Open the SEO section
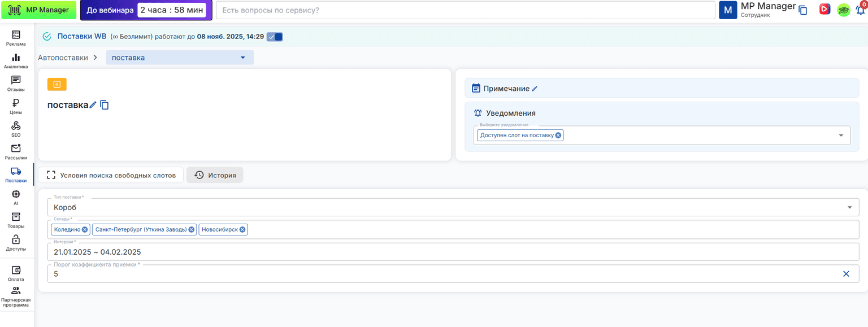The image size is (868, 327). (x=16, y=129)
